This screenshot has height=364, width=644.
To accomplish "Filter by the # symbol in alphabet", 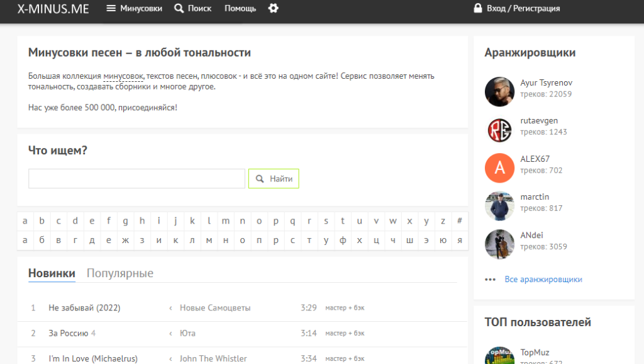I will click(460, 221).
